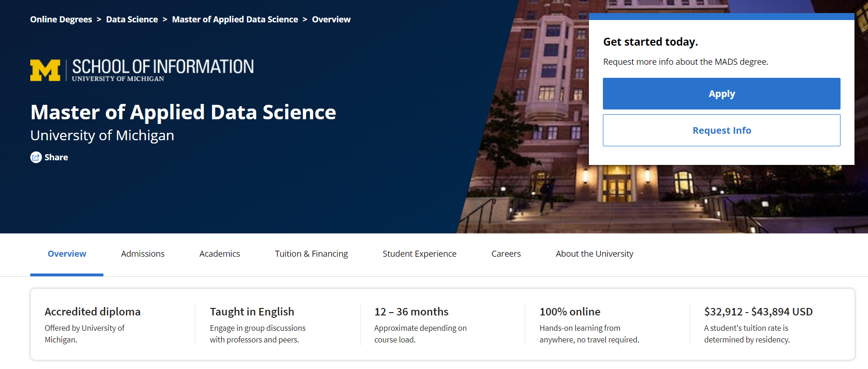The height and width of the screenshot is (369, 868).
Task: Click the Overview breadcrumb at top
Action: tap(331, 20)
